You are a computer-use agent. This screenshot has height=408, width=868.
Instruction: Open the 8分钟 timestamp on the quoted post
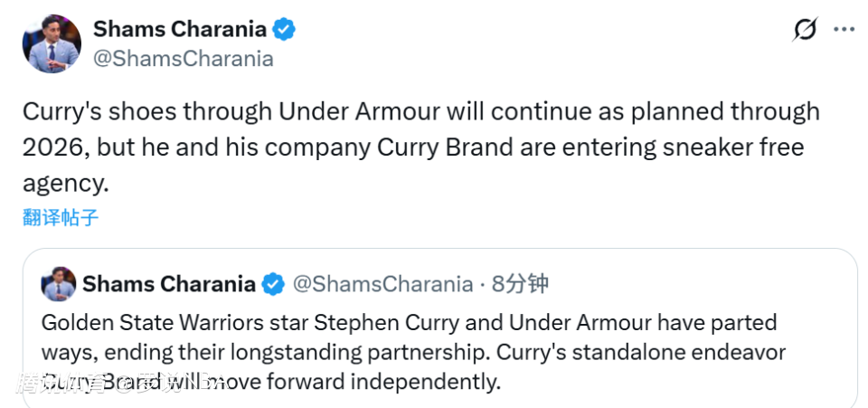pos(520,284)
